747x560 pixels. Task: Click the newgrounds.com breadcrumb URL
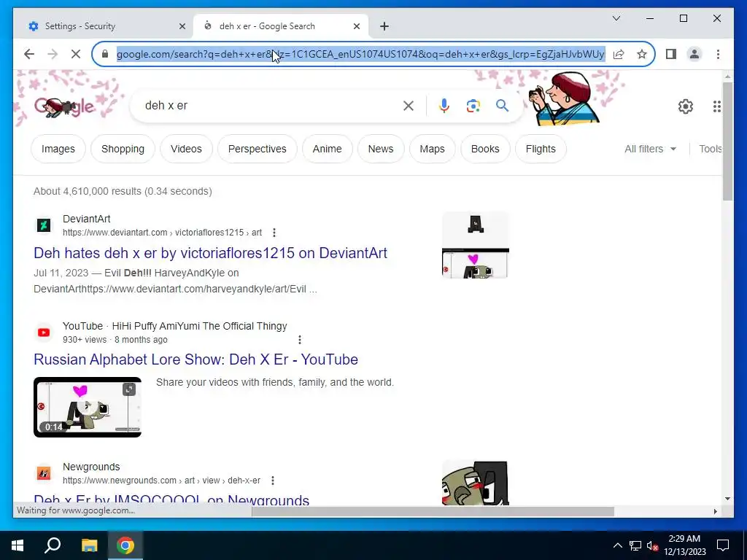click(x=161, y=481)
